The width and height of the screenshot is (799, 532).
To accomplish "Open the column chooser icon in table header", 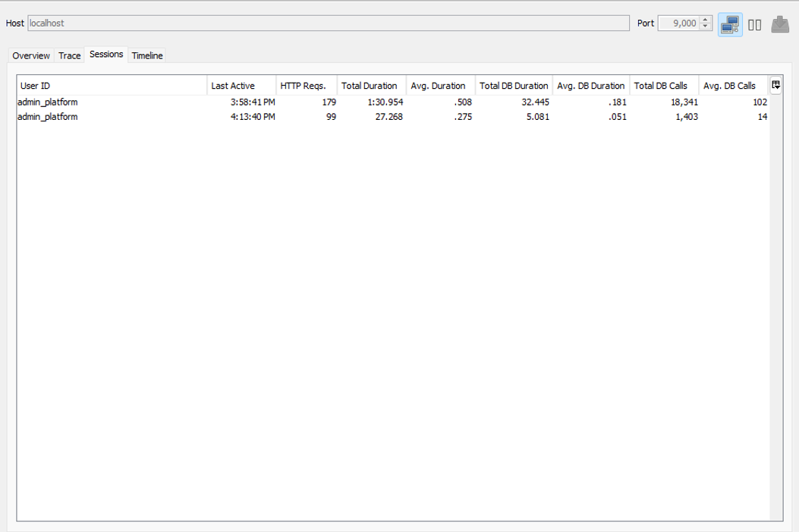I will click(x=776, y=86).
